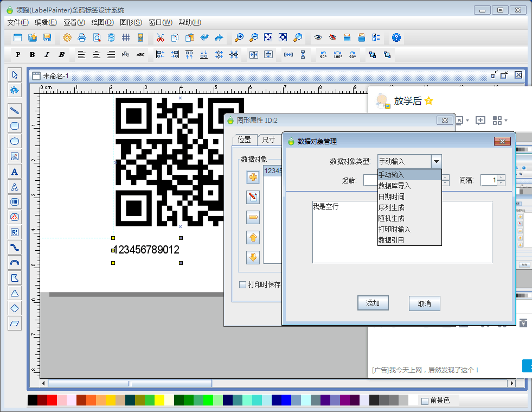532x412 pixels.
Task: Pick the black color swatch in palette
Action: 33,400
